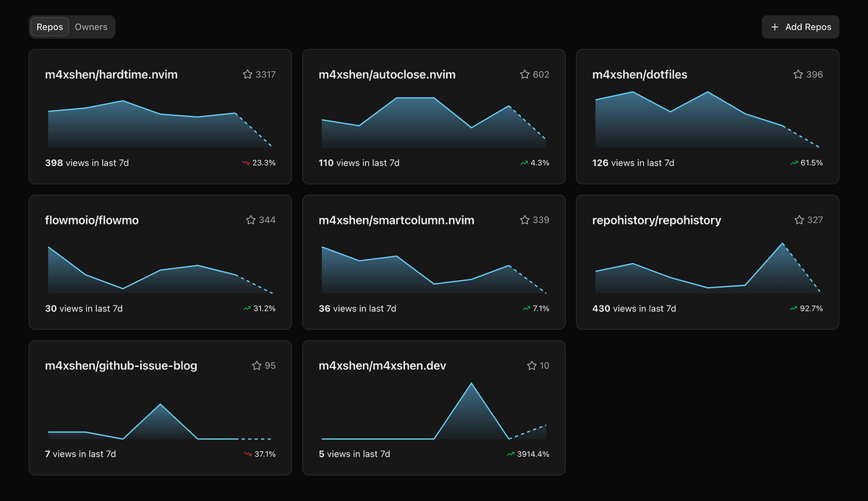
Task: Click the star icon on repohistory/repohistory card
Action: (x=798, y=219)
